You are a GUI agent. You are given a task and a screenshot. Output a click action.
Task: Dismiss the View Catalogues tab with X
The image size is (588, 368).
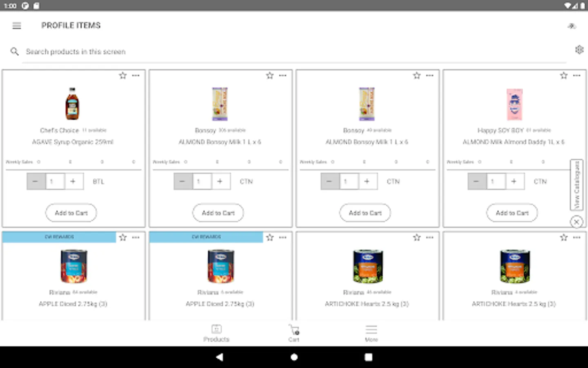point(577,222)
